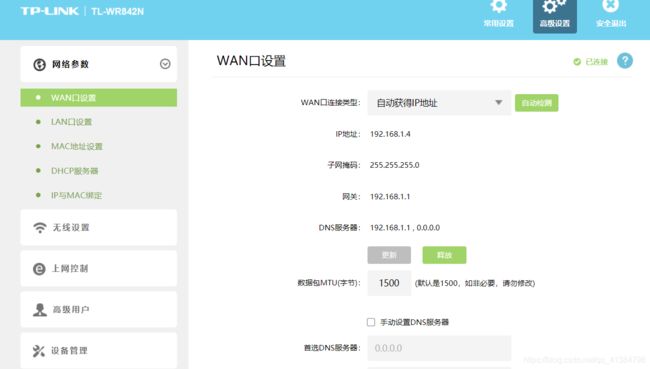Open the help question mark icon
650x369 pixels.
625,61
